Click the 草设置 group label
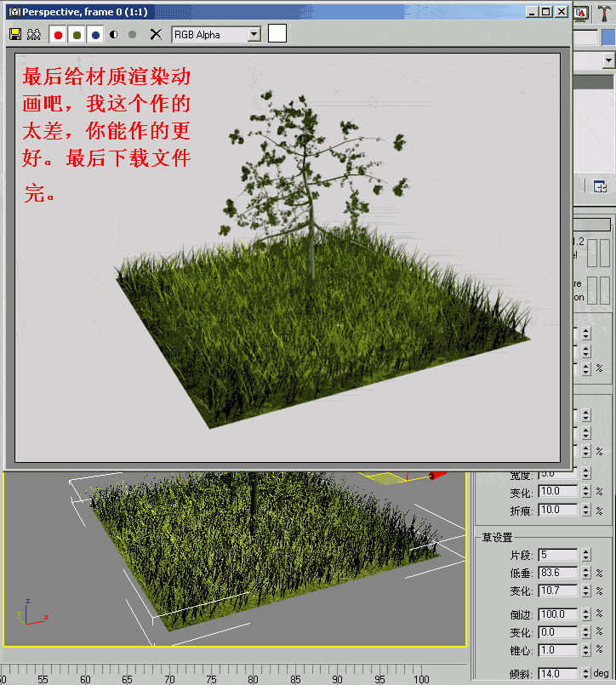616x685 pixels. (x=497, y=537)
